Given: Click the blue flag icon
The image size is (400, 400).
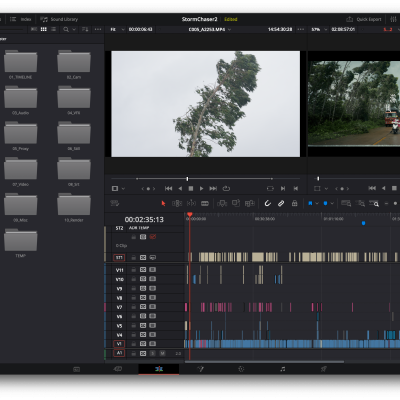Looking at the screenshot, I should (x=310, y=203).
